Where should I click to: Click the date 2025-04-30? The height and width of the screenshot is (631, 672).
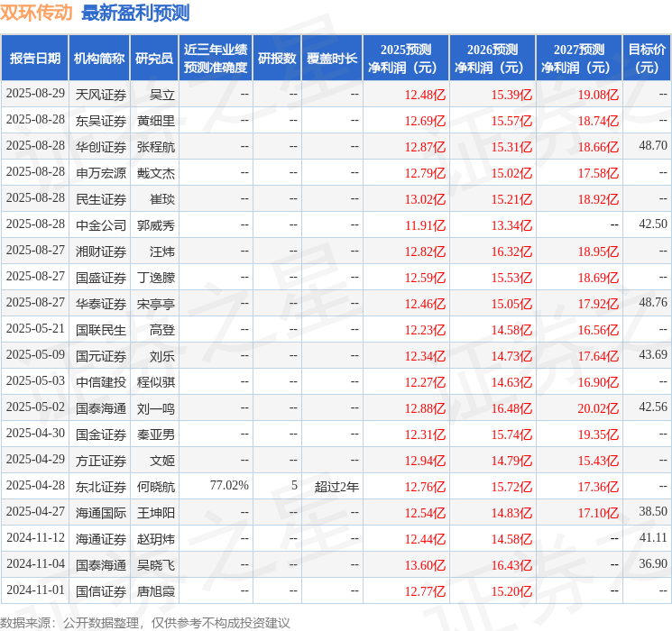click(x=35, y=433)
